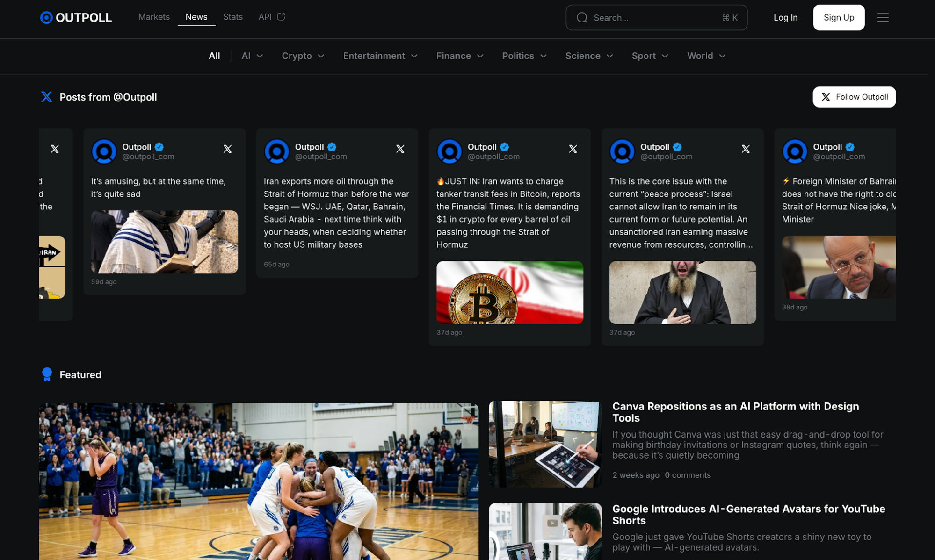Open the Canva article thumbnail
The width and height of the screenshot is (935, 560).
[x=545, y=444]
